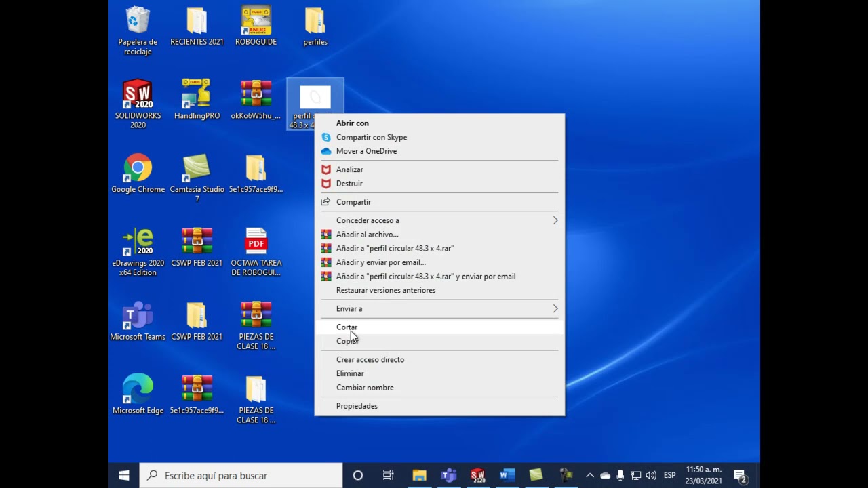Choose Añadir y enviar por email...
Image resolution: width=868 pixels, height=488 pixels.
(439, 262)
